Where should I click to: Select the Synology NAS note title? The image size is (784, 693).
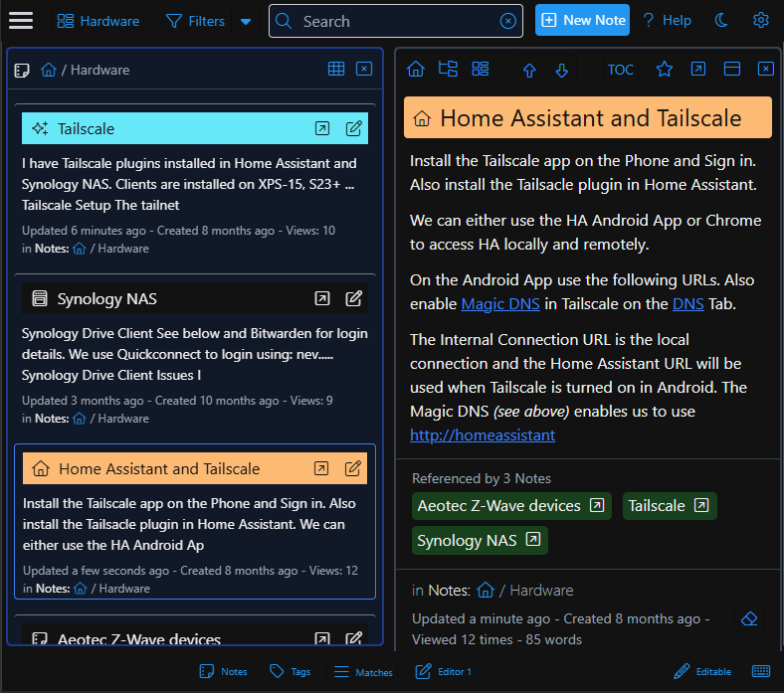[107, 299]
